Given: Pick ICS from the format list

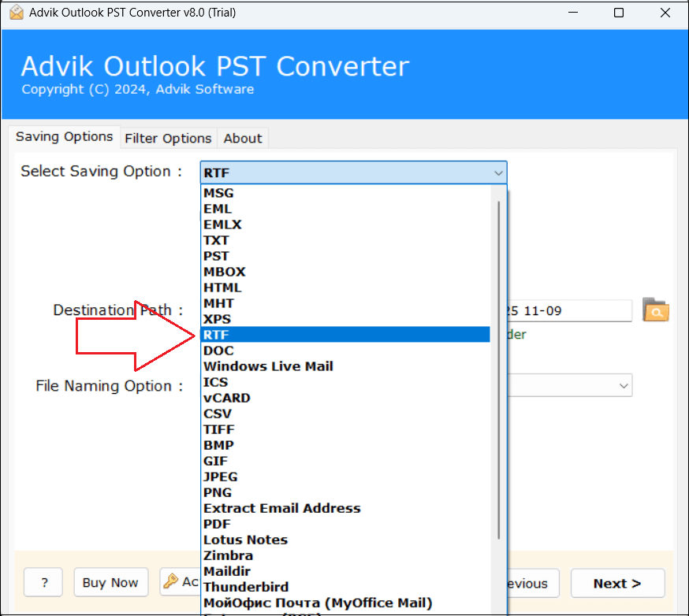Looking at the screenshot, I should [345, 382].
